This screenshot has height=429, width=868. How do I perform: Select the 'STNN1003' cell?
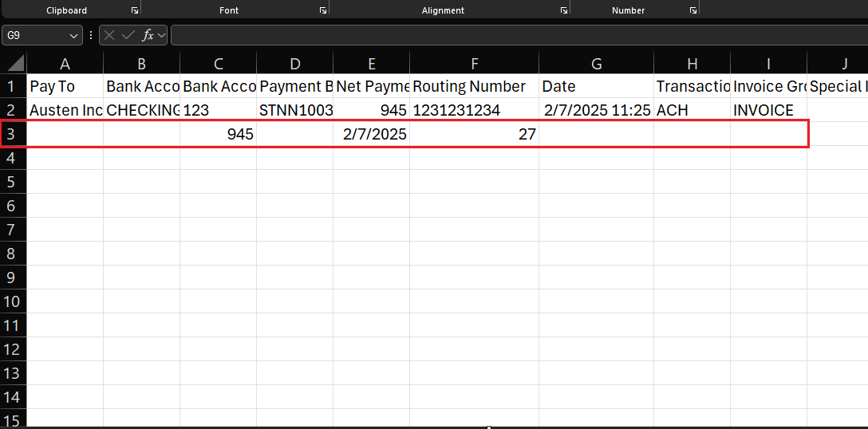pyautogui.click(x=295, y=110)
